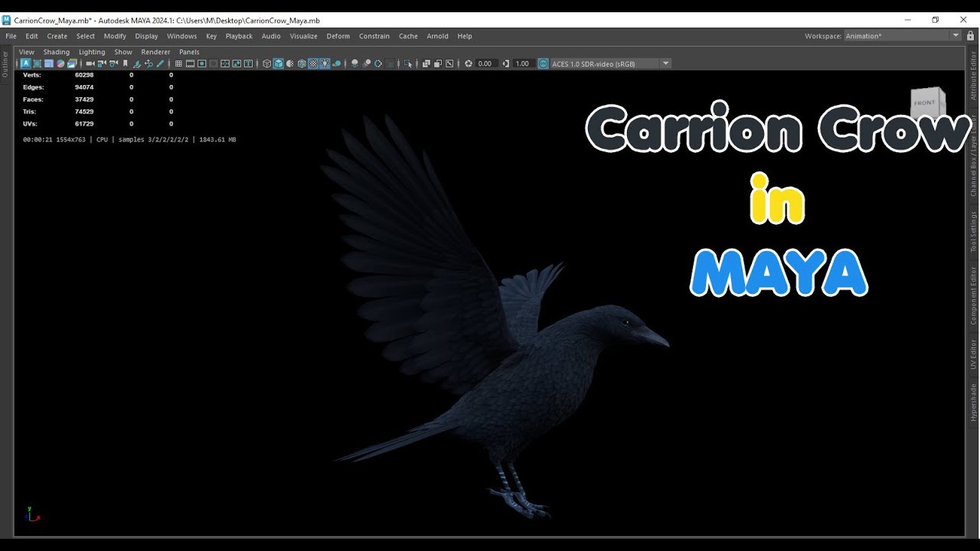Click the Arnold 'A' viewport render icon

point(26,64)
